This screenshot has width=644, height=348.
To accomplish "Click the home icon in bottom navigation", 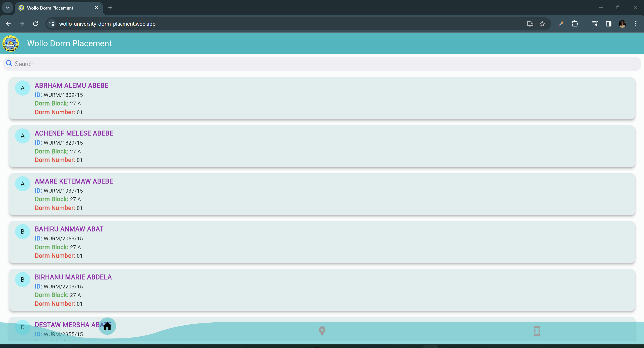I will pyautogui.click(x=107, y=326).
